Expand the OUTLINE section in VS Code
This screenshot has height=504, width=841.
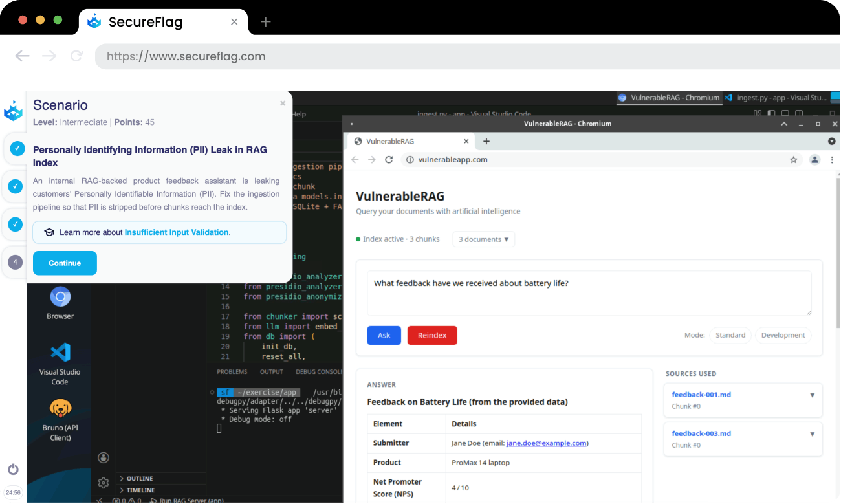coord(162,479)
